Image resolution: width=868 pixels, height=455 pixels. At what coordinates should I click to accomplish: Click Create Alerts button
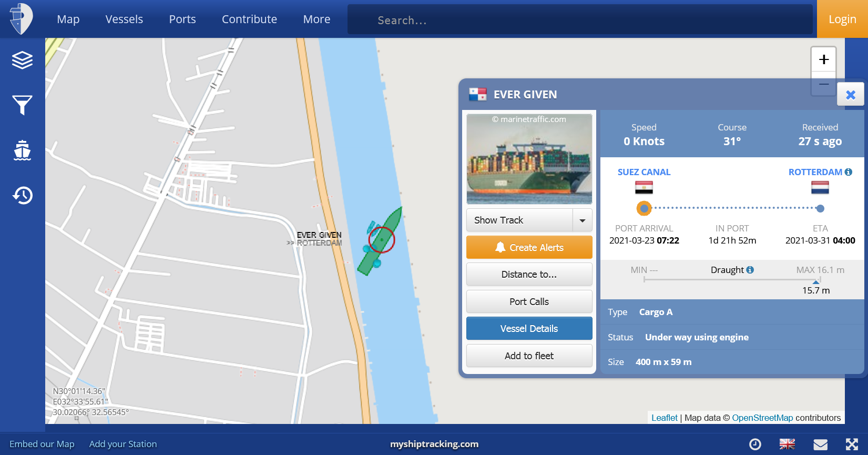point(529,247)
